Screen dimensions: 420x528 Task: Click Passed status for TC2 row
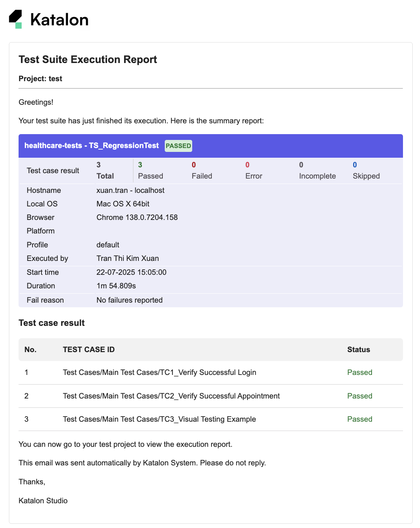[360, 396]
